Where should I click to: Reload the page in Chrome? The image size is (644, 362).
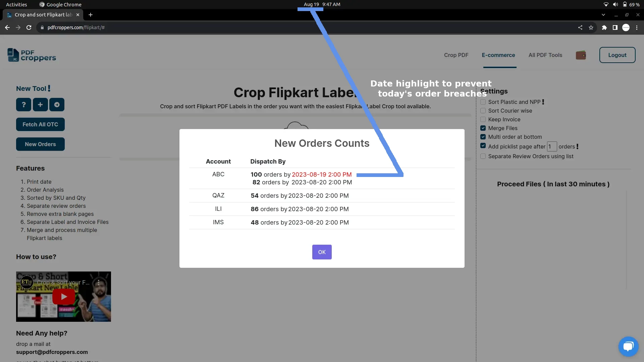click(29, 27)
